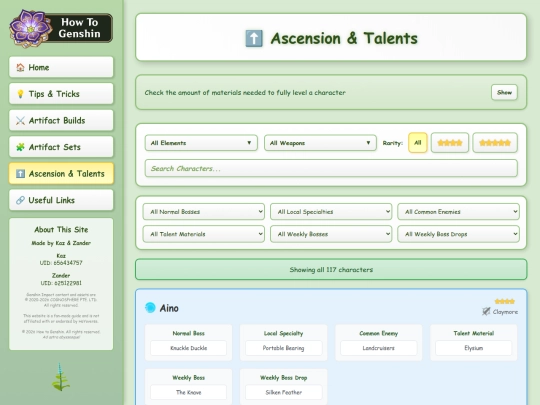Click Aino's four-star rarity stars
The height and width of the screenshot is (405, 540).
pos(505,301)
